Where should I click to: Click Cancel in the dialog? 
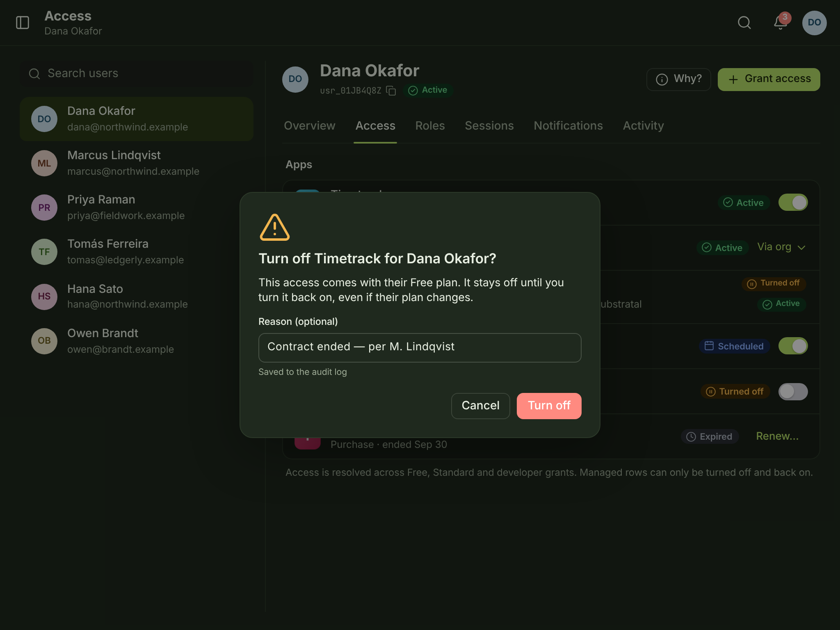[480, 406]
